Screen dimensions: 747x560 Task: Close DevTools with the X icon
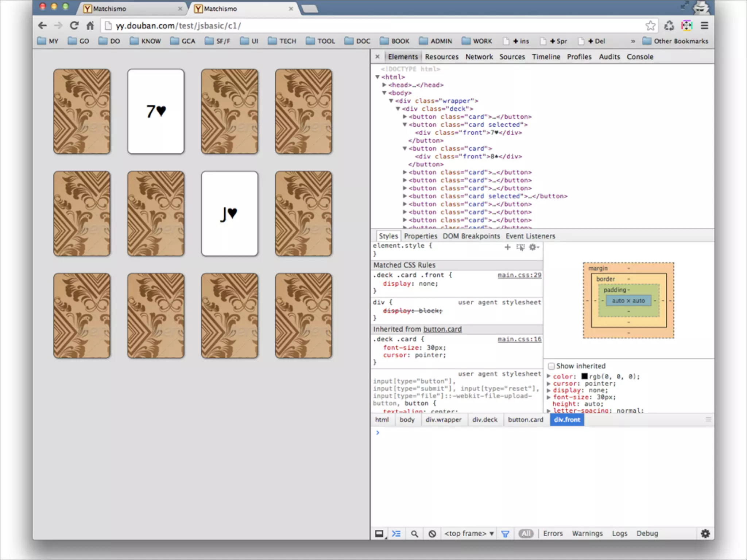tap(378, 57)
